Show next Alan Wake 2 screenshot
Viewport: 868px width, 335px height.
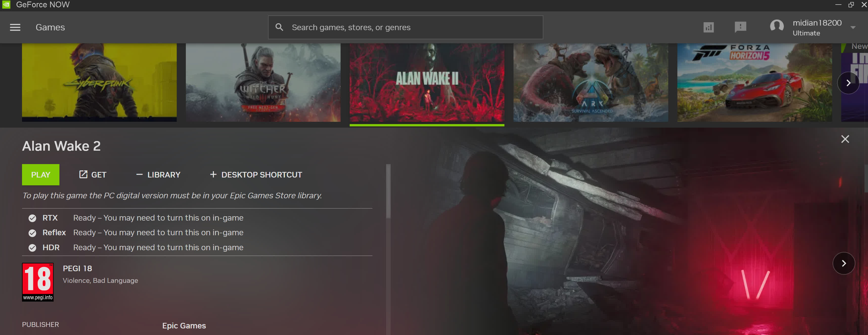[x=843, y=263]
